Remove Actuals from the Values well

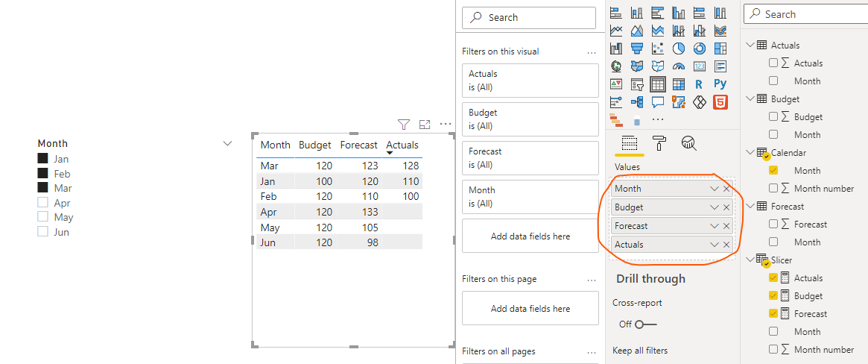[x=726, y=245]
